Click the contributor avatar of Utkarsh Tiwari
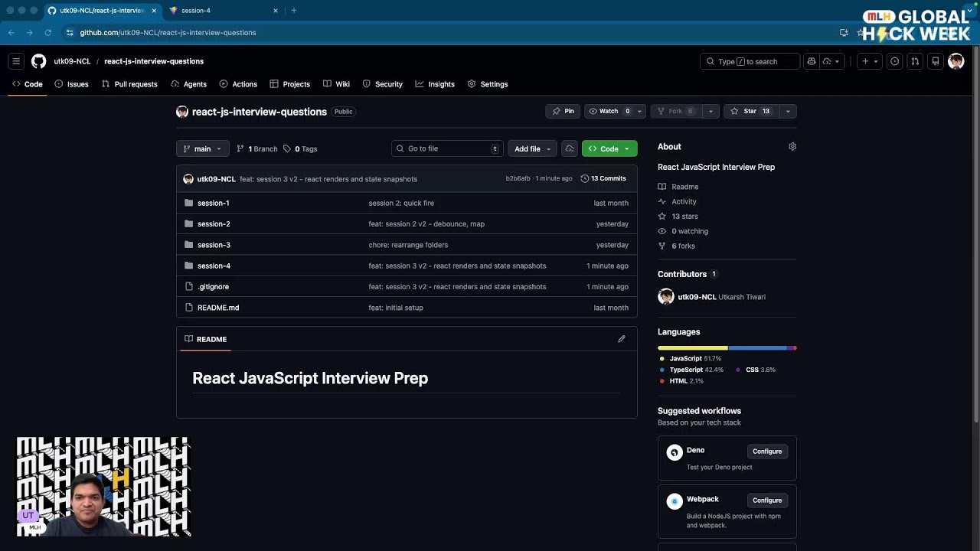This screenshot has width=980, height=551. tap(665, 297)
